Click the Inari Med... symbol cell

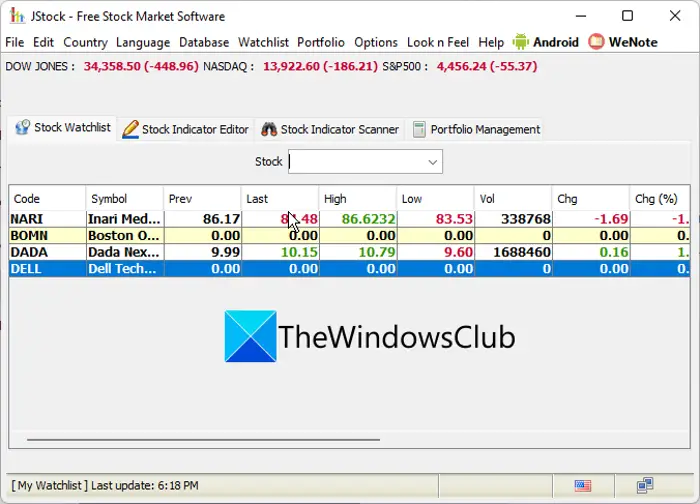pos(125,219)
